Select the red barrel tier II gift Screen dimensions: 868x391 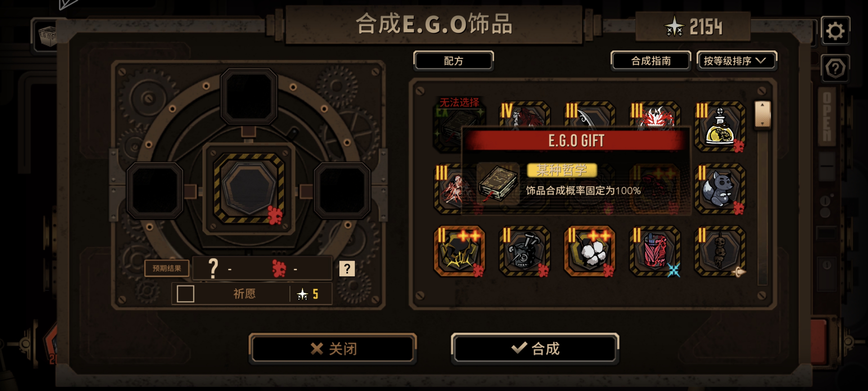coord(655,251)
